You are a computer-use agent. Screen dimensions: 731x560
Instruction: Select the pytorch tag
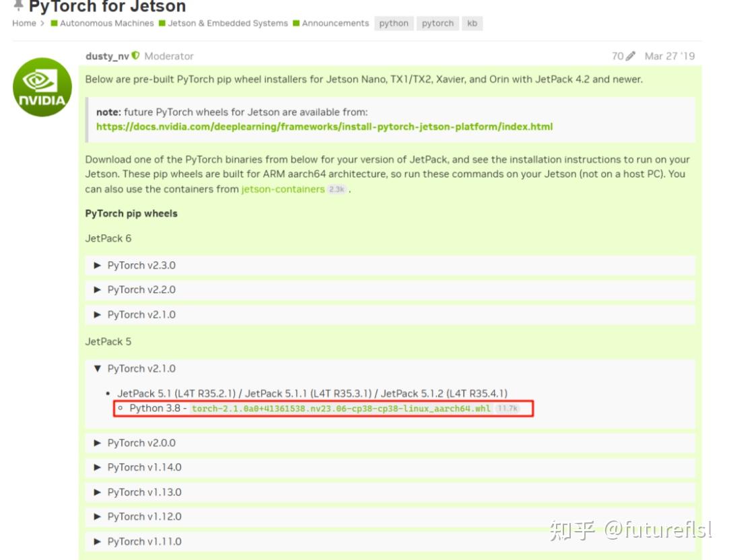pyautogui.click(x=438, y=24)
